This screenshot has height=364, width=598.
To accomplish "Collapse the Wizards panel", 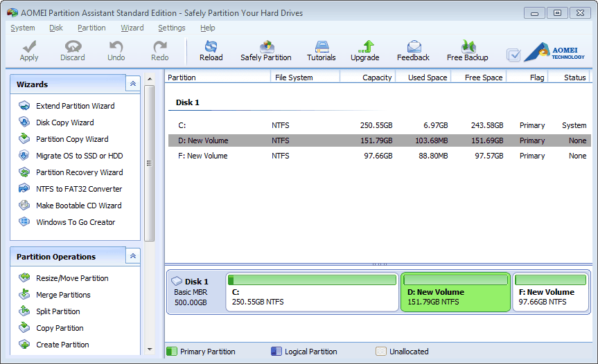I will [x=133, y=84].
